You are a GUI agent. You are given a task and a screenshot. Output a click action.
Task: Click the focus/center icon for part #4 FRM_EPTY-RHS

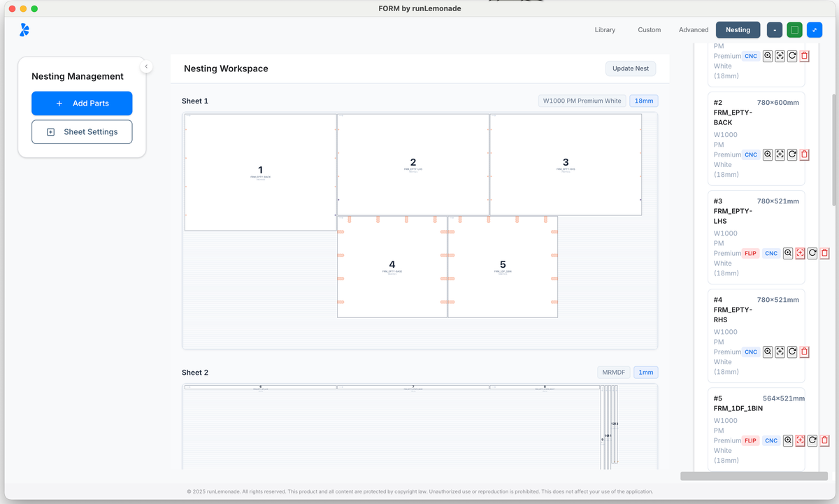pyautogui.click(x=780, y=352)
